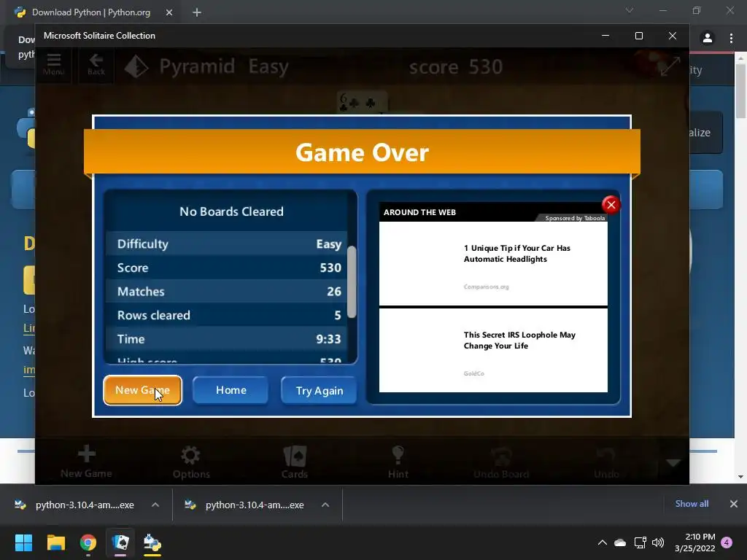Select the Download Python browser tab
747x560 pixels.
[x=90, y=12]
